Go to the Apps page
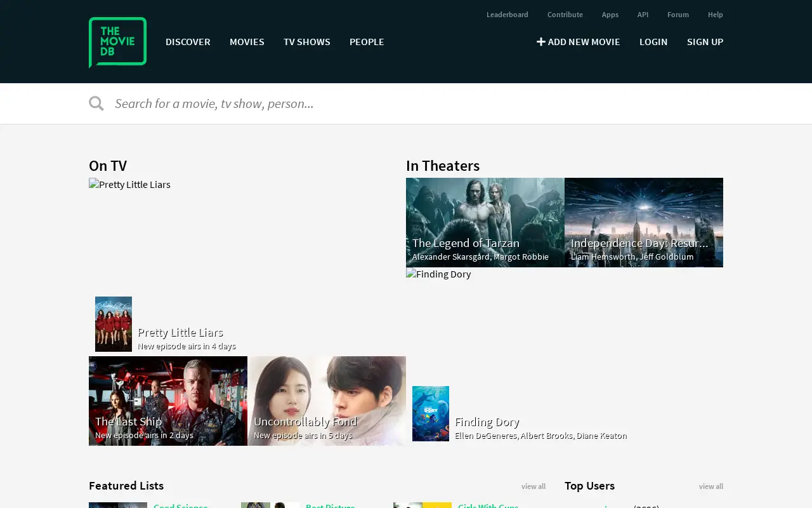The image size is (812, 508). click(x=610, y=15)
